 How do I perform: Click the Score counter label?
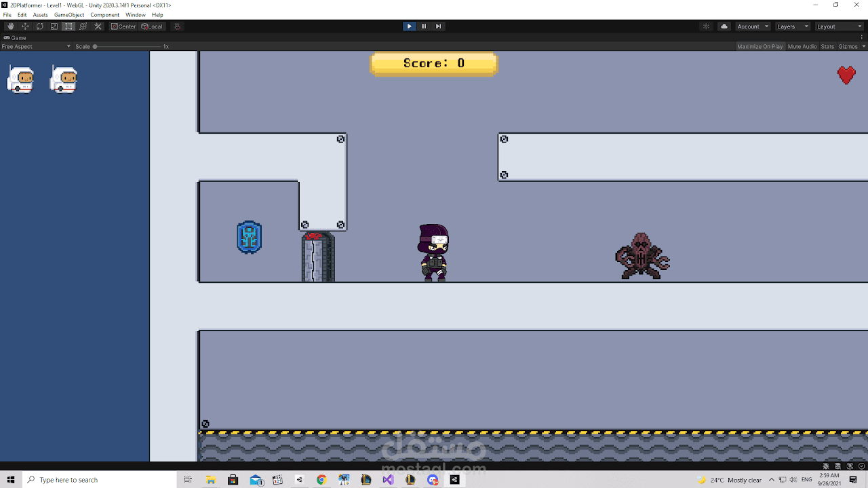434,63
